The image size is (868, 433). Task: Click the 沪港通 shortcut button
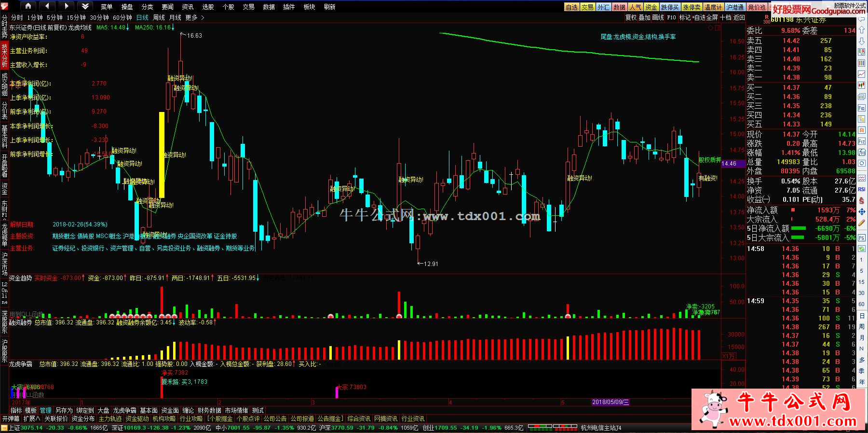(x=735, y=7)
